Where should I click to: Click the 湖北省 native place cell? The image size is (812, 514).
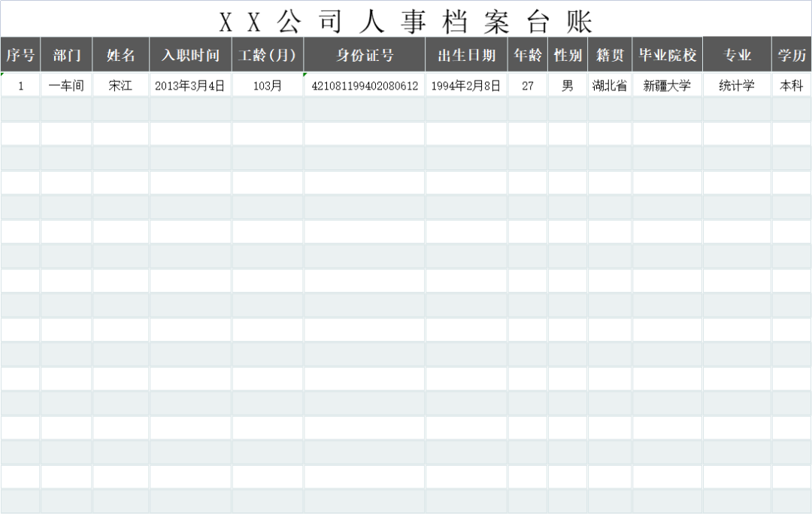coord(610,85)
